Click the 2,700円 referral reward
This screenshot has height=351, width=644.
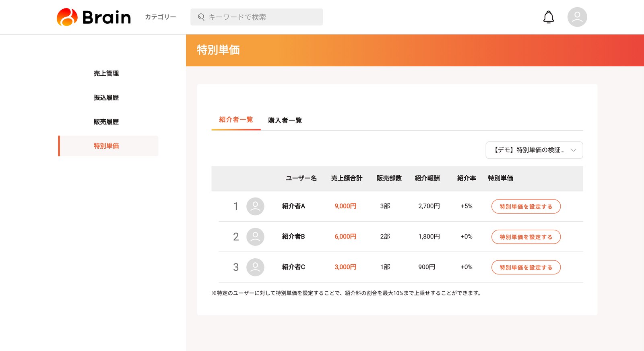tap(429, 206)
